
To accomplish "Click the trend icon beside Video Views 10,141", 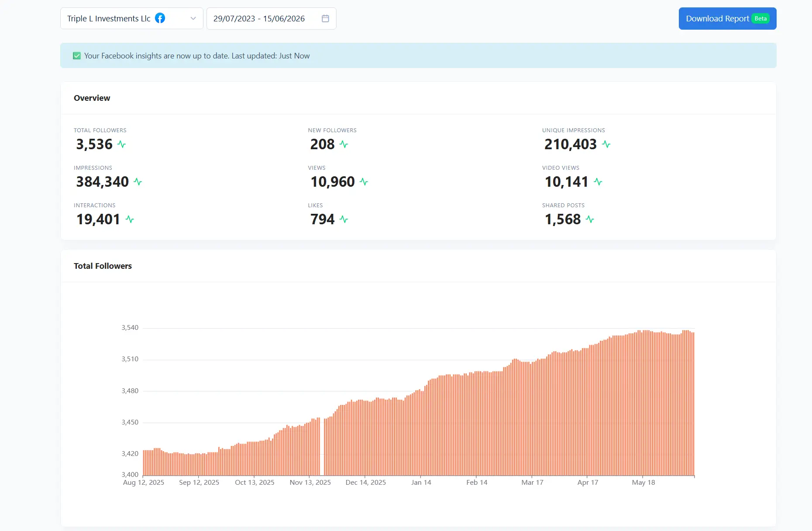I will (x=598, y=182).
